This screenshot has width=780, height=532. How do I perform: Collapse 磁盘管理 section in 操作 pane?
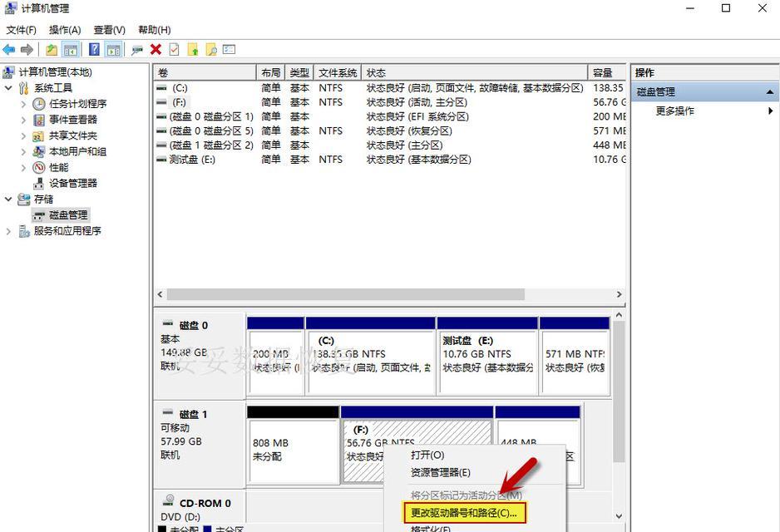point(769,92)
